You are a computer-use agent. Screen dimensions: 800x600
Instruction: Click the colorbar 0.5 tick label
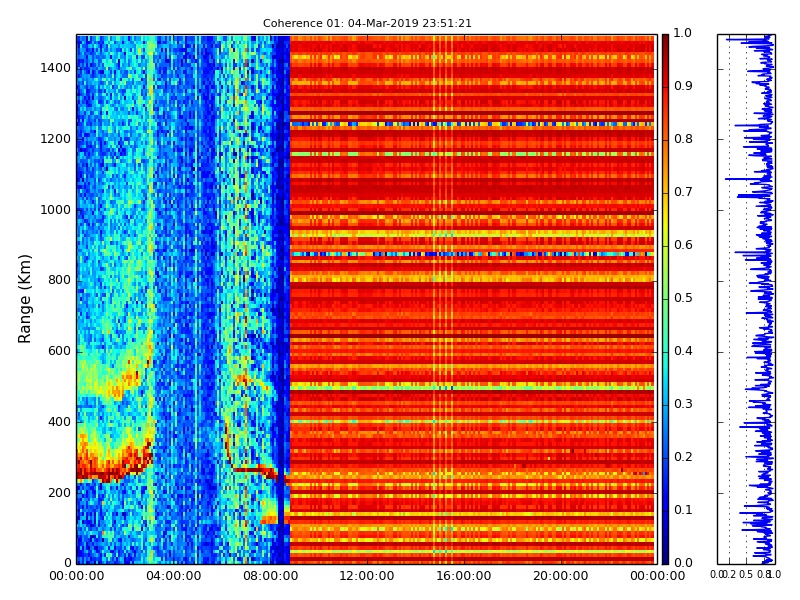[x=683, y=298]
